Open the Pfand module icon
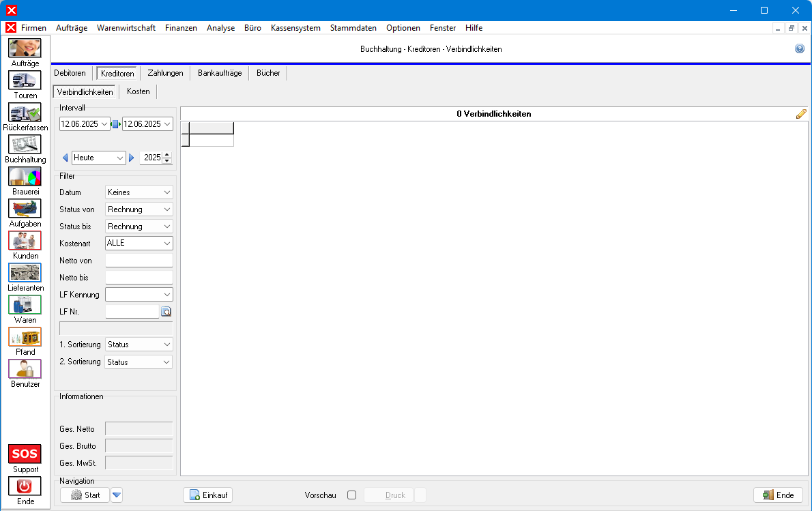 pos(25,337)
